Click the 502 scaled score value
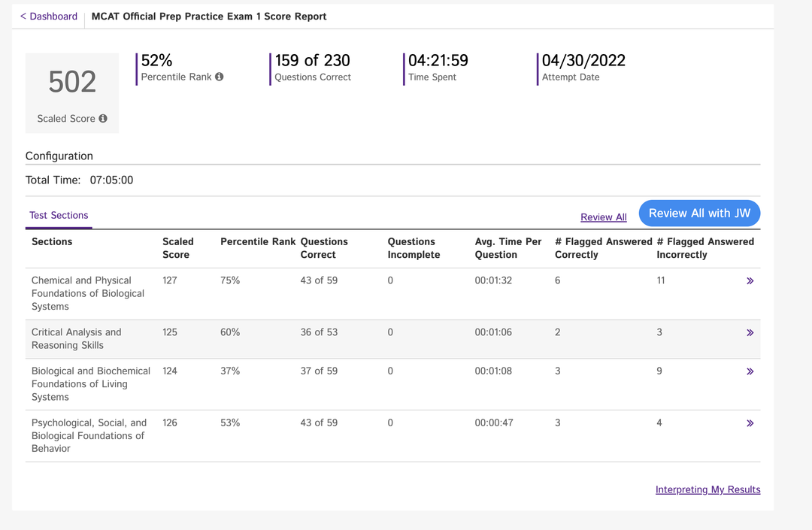 72,82
